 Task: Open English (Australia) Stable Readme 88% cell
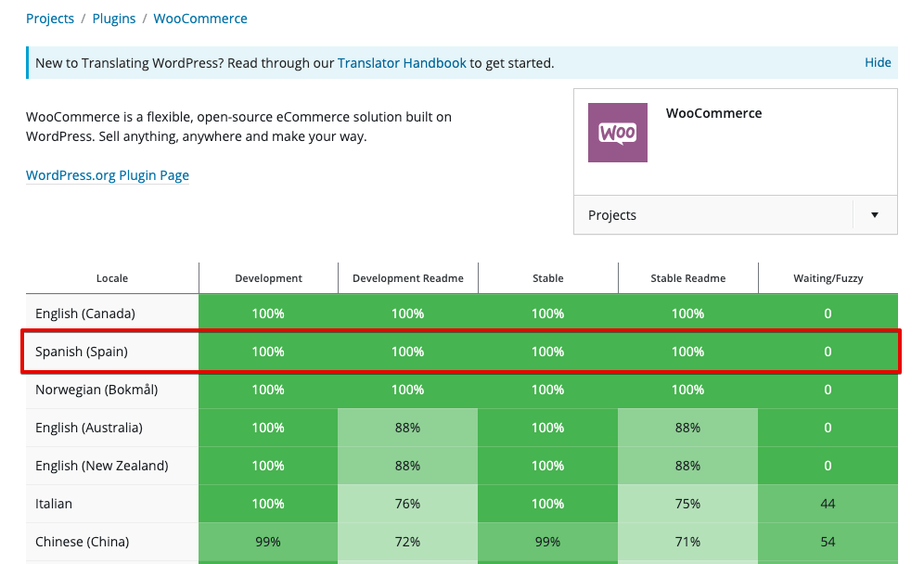[x=687, y=428]
